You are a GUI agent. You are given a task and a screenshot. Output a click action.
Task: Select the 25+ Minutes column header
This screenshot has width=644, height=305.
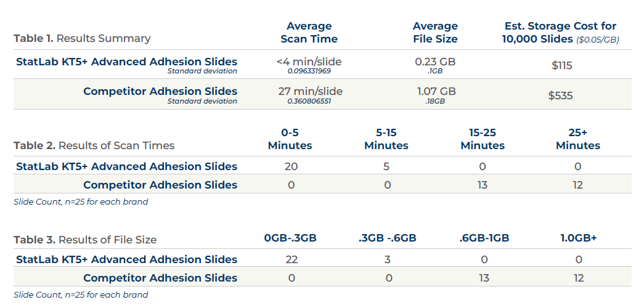click(x=577, y=139)
